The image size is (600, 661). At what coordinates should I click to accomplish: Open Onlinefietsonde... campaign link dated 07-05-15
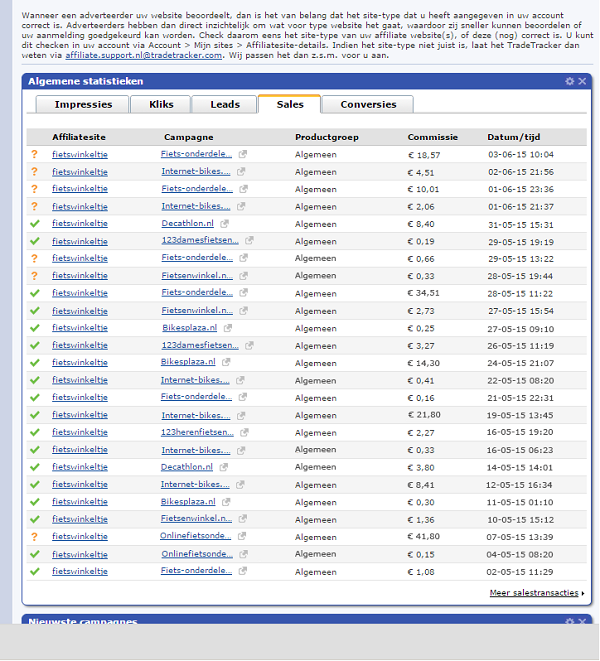pyautogui.click(x=195, y=536)
